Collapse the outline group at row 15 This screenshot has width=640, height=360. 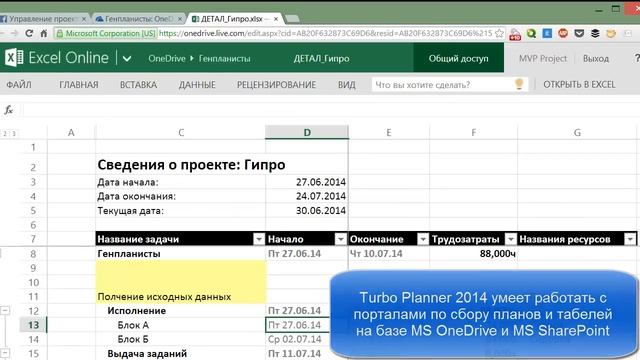click(x=4, y=353)
